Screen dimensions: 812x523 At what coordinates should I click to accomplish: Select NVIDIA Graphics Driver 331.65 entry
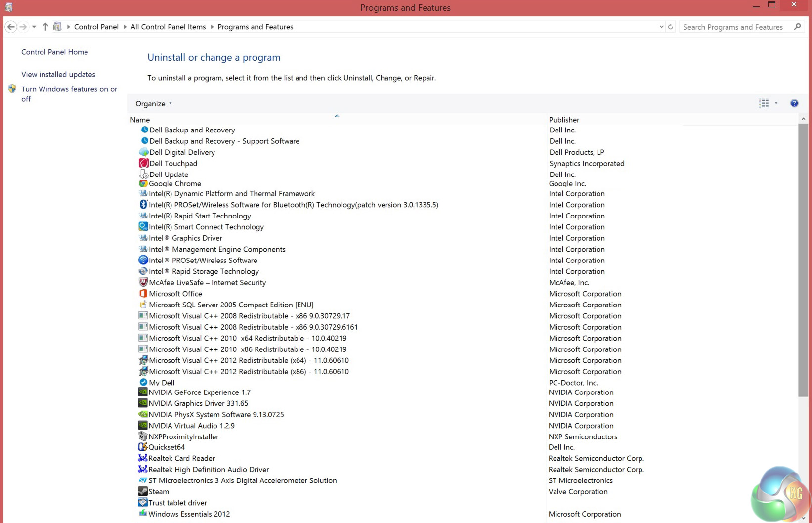tap(198, 403)
